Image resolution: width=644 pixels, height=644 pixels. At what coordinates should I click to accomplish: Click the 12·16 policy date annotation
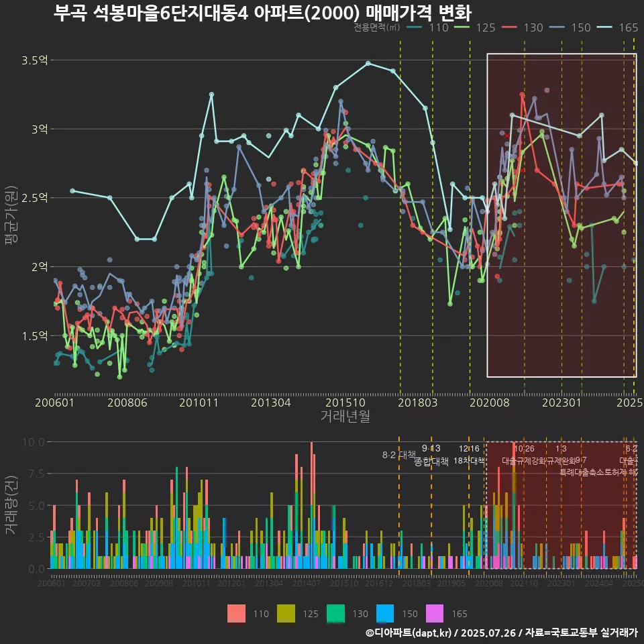click(469, 449)
